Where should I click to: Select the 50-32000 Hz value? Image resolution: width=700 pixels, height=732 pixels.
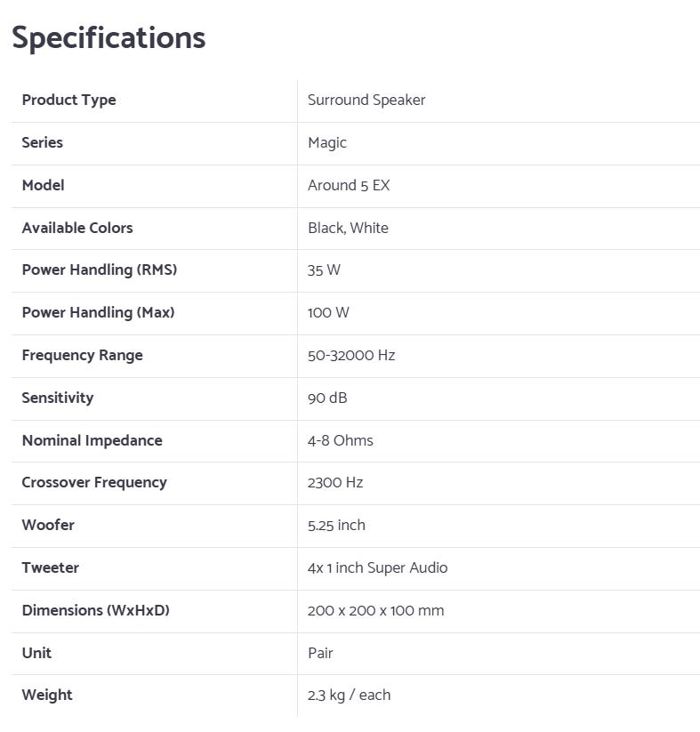tap(351, 355)
